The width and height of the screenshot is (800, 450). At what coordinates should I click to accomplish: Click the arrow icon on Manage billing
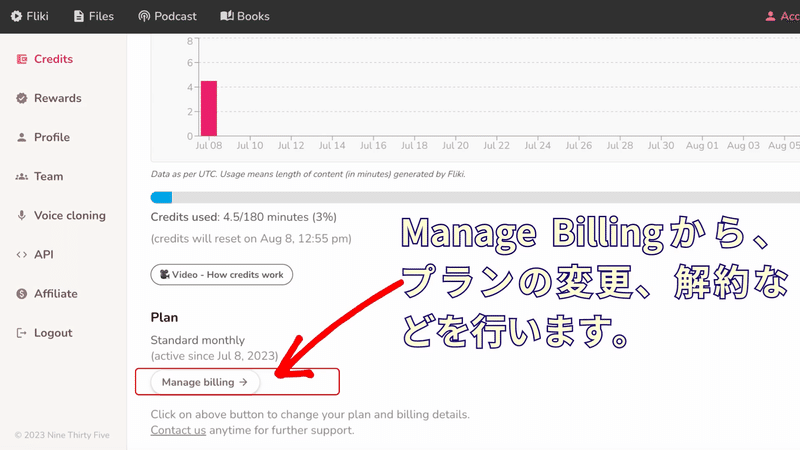click(x=243, y=382)
